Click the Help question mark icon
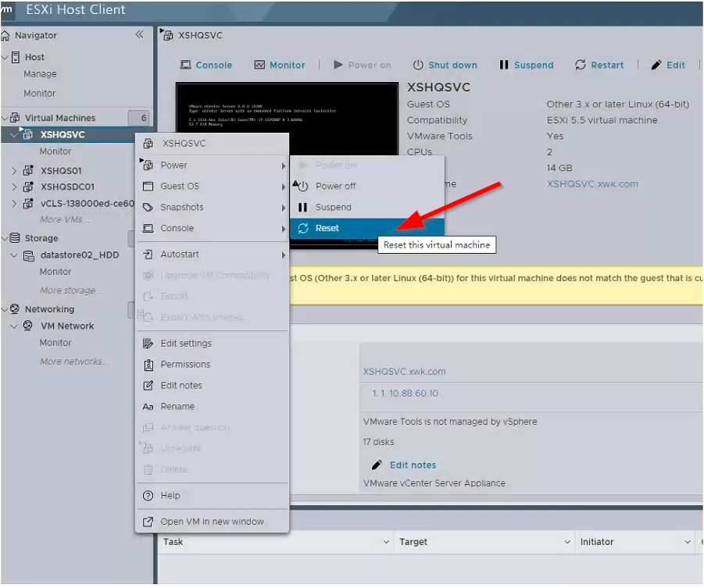Screen dimensions: 704x588 pos(148,496)
